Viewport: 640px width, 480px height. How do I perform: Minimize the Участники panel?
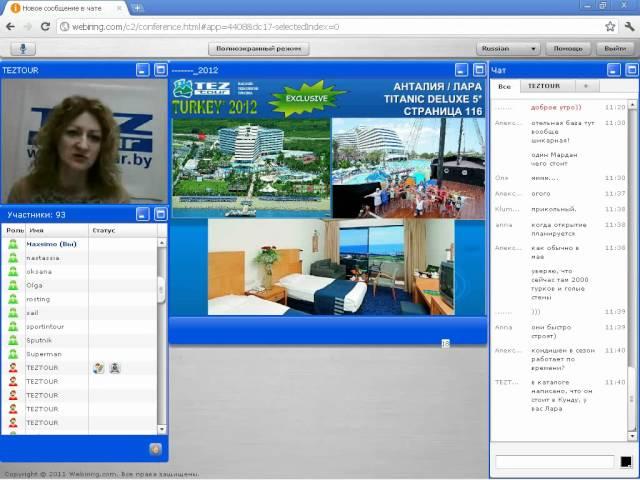coord(143,214)
